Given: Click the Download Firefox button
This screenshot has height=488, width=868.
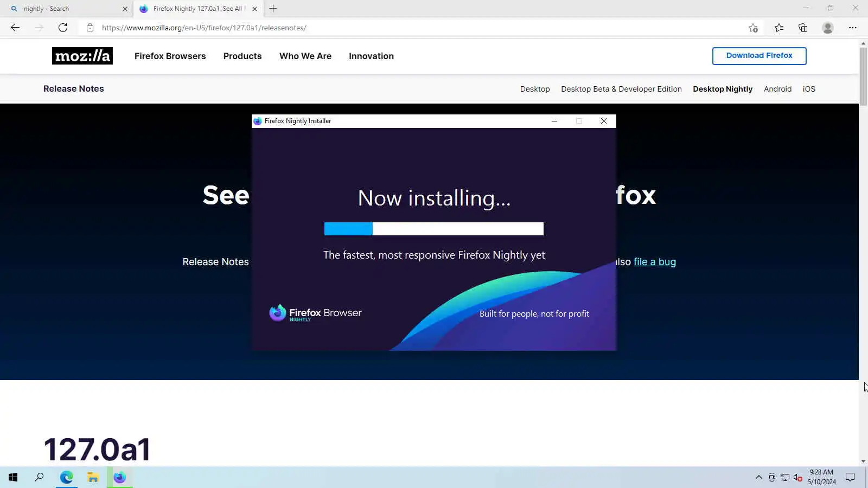Looking at the screenshot, I should [759, 56].
